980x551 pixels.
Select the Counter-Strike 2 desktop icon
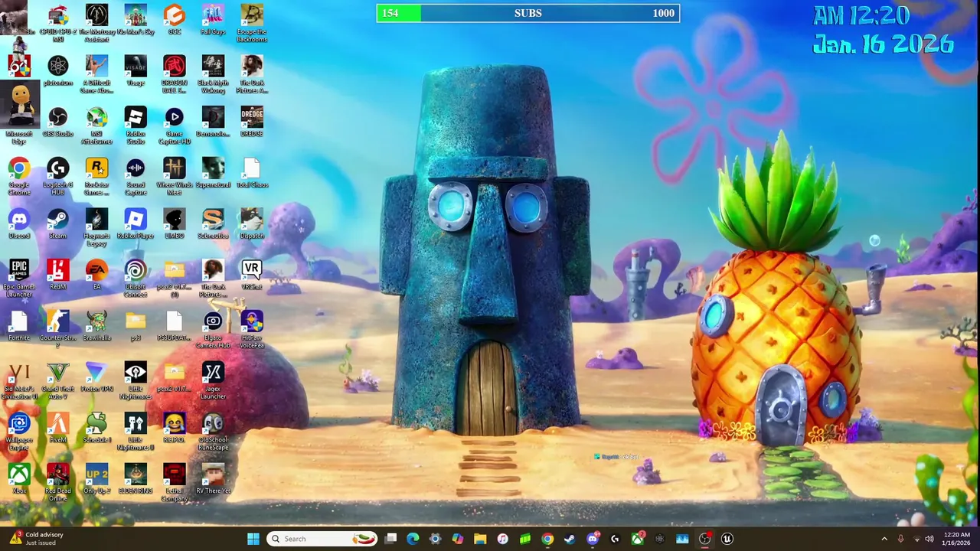click(x=58, y=330)
